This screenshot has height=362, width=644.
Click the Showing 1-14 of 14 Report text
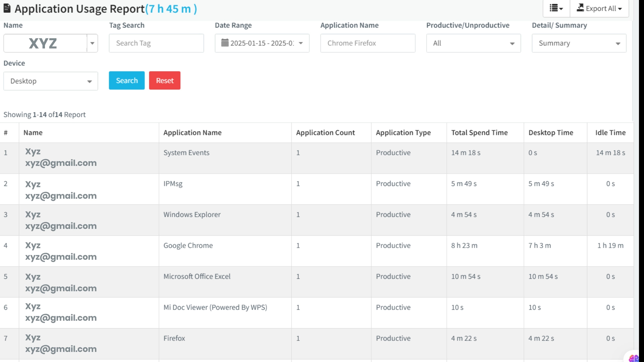(x=45, y=115)
